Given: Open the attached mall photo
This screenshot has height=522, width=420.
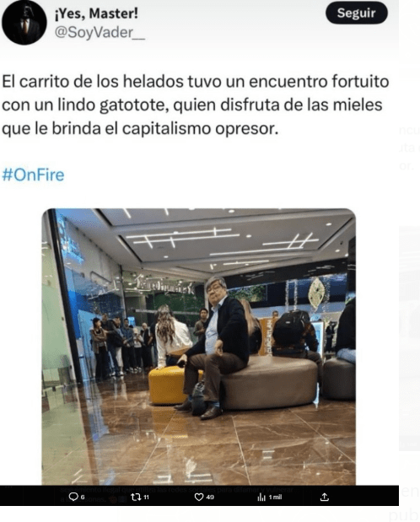Looking at the screenshot, I should tap(198, 347).
